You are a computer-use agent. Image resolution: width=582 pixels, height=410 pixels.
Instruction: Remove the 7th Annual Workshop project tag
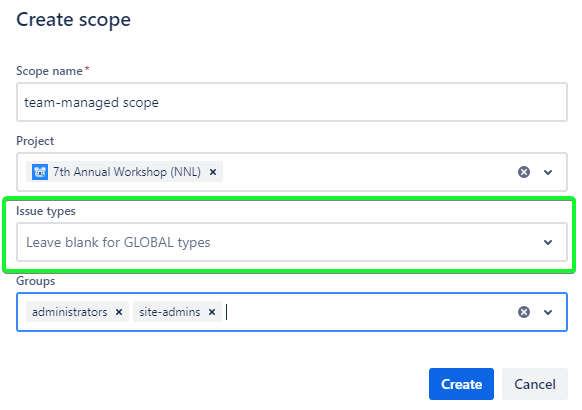213,172
